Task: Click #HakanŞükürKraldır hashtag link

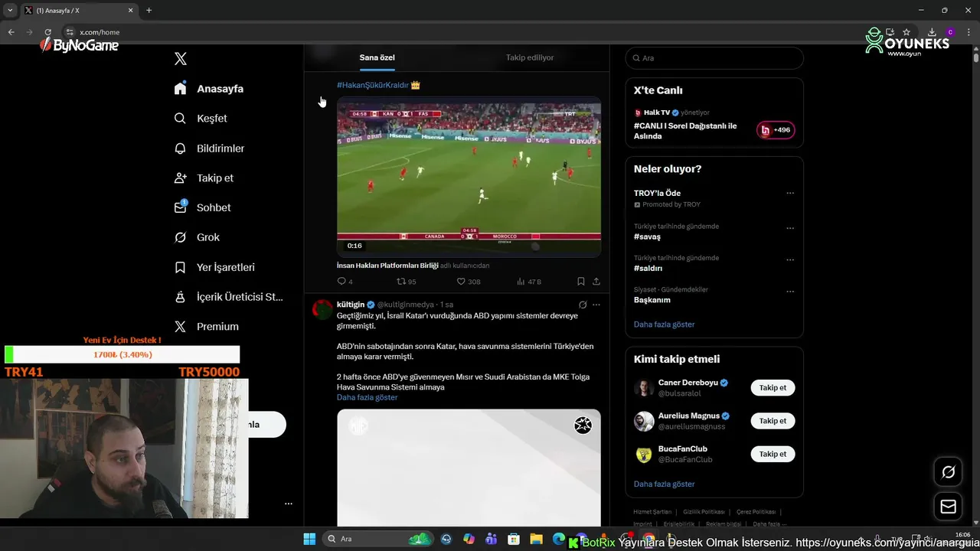Action: pyautogui.click(x=373, y=85)
